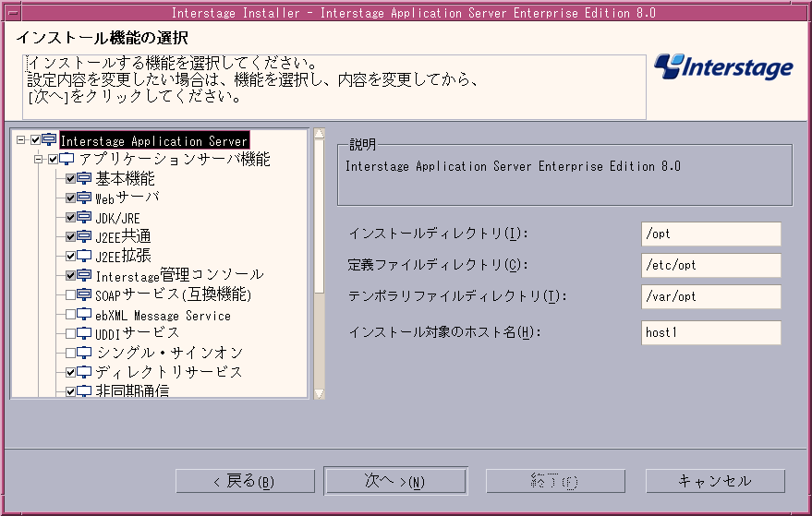Screen dimensions: 812x516
Task: Click monitor icon beside JDK/JRE
Action: (84, 217)
